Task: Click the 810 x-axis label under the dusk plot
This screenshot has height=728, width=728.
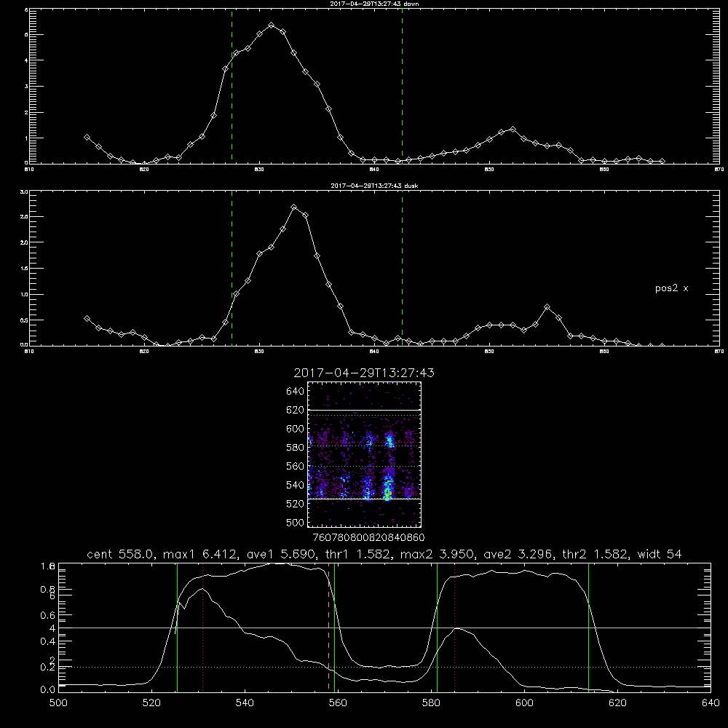Action: [29, 352]
